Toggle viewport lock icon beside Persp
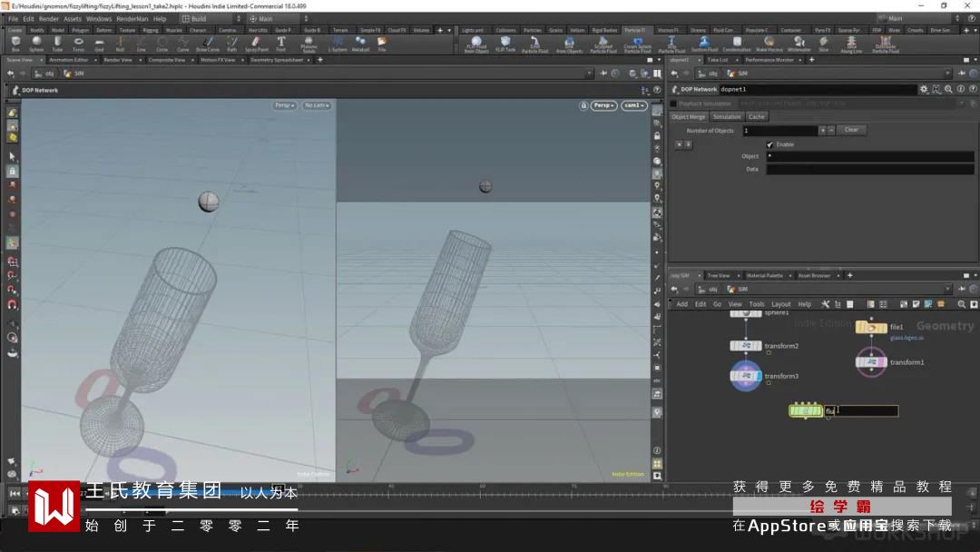 click(x=583, y=105)
